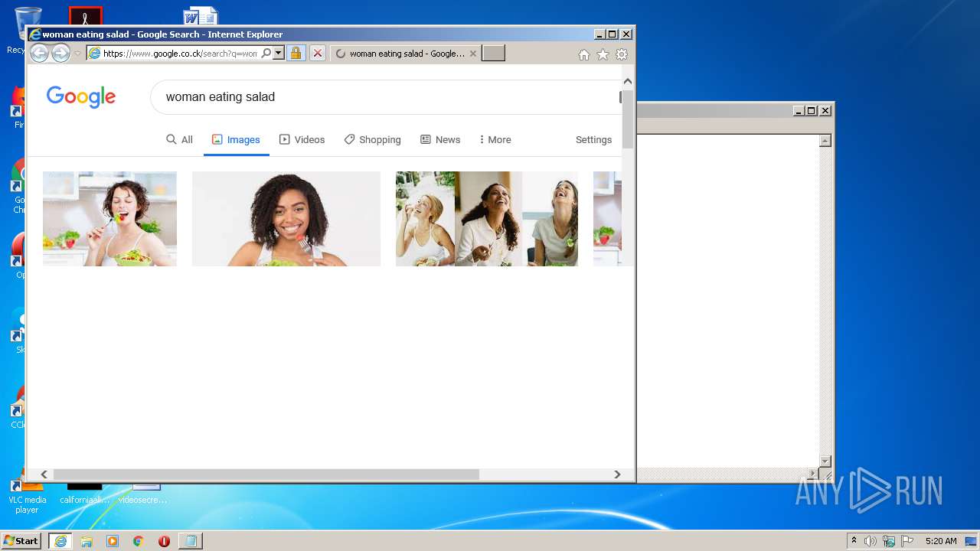Show hidden system tray icons

pos(854,541)
